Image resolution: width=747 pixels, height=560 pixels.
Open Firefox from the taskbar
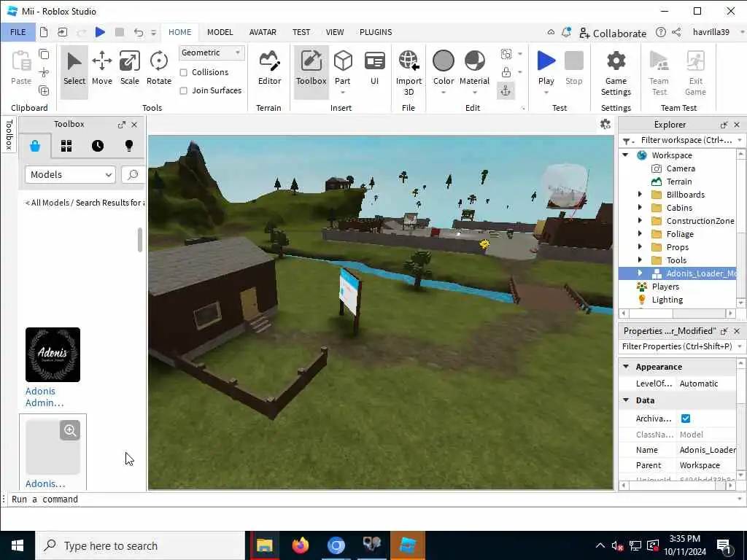point(301,545)
